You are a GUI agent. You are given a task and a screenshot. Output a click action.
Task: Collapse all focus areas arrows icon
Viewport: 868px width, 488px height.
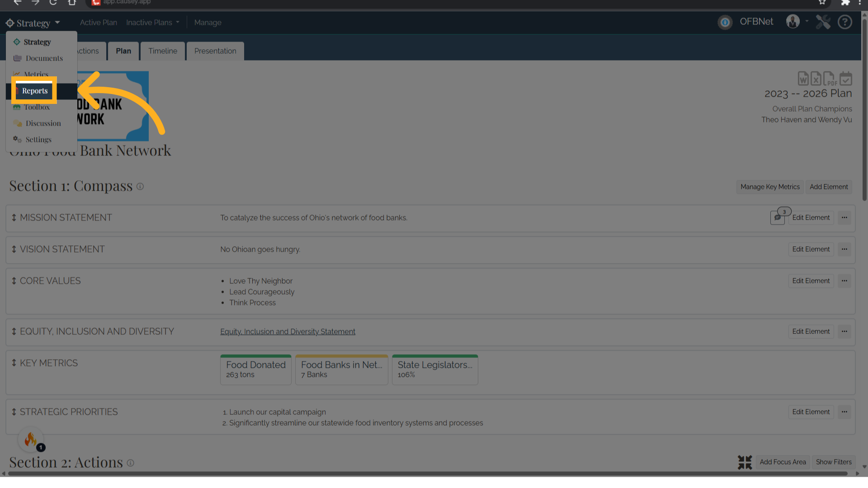click(x=745, y=462)
